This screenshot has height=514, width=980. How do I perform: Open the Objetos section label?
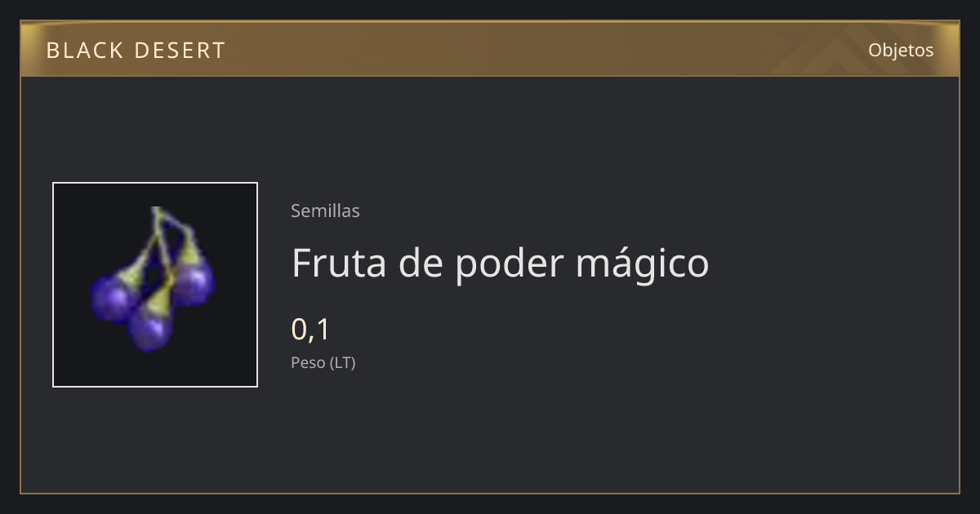point(901,50)
